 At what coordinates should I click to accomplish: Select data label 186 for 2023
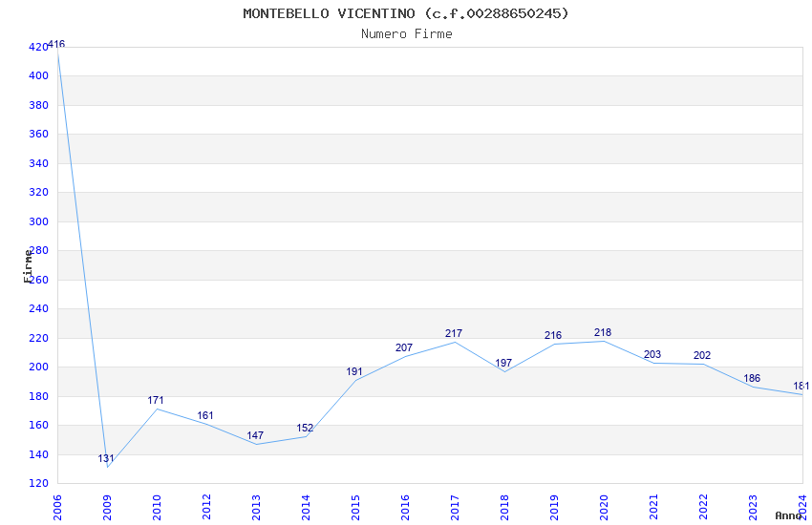click(x=752, y=379)
